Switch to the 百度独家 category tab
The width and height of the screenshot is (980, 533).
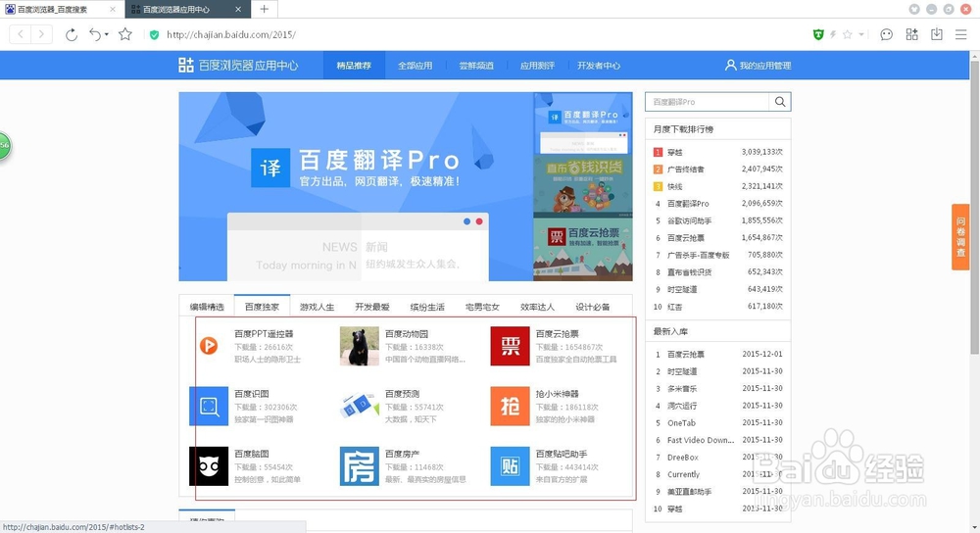click(262, 306)
